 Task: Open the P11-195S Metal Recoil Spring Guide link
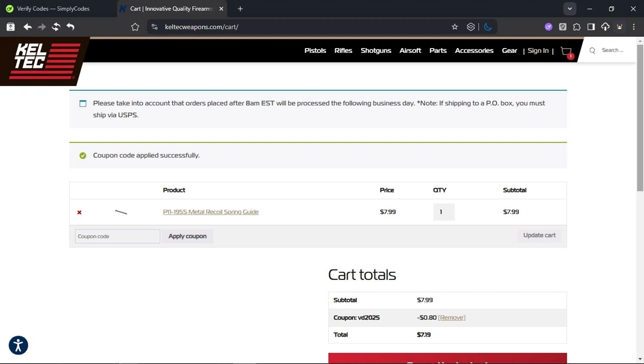[x=211, y=212]
